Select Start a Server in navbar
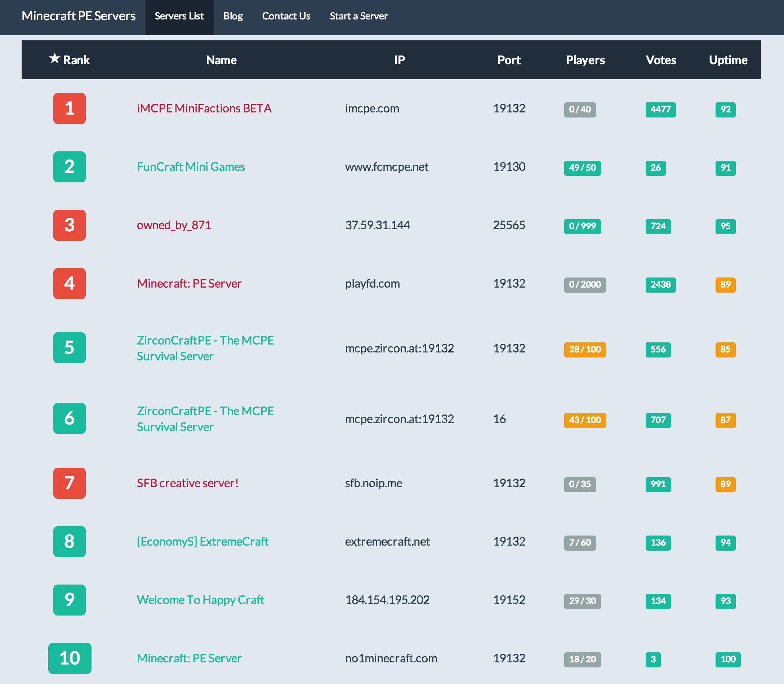The image size is (784, 684). (x=358, y=17)
